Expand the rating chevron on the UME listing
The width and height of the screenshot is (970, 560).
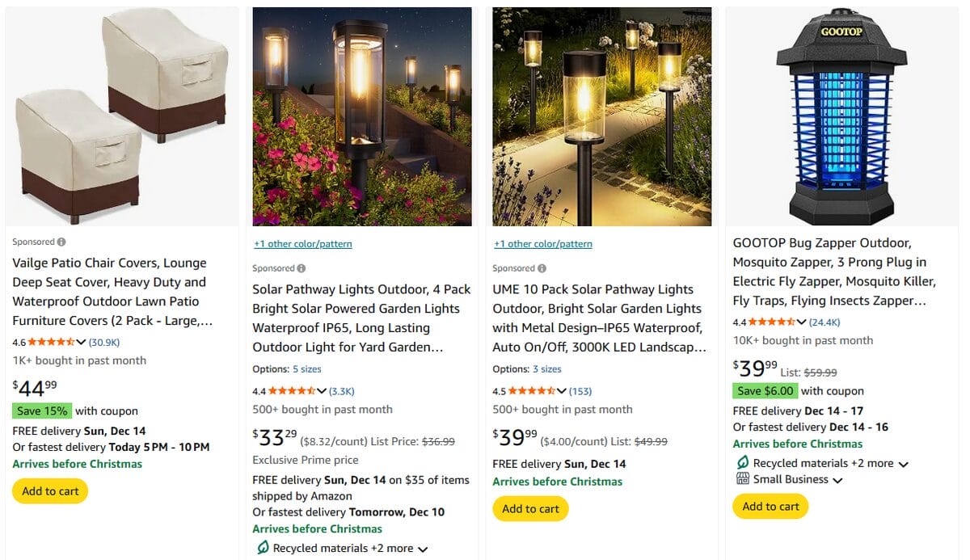562,390
